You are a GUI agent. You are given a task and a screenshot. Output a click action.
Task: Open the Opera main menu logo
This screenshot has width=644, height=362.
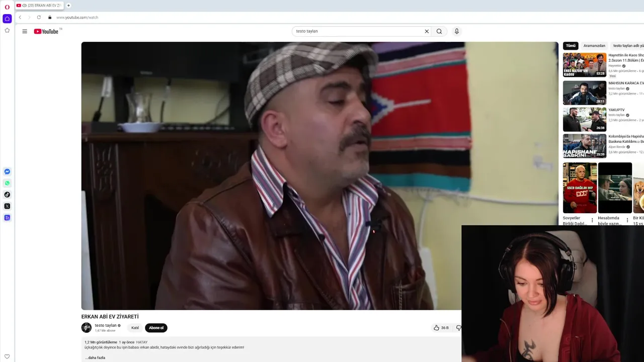[x=7, y=7]
